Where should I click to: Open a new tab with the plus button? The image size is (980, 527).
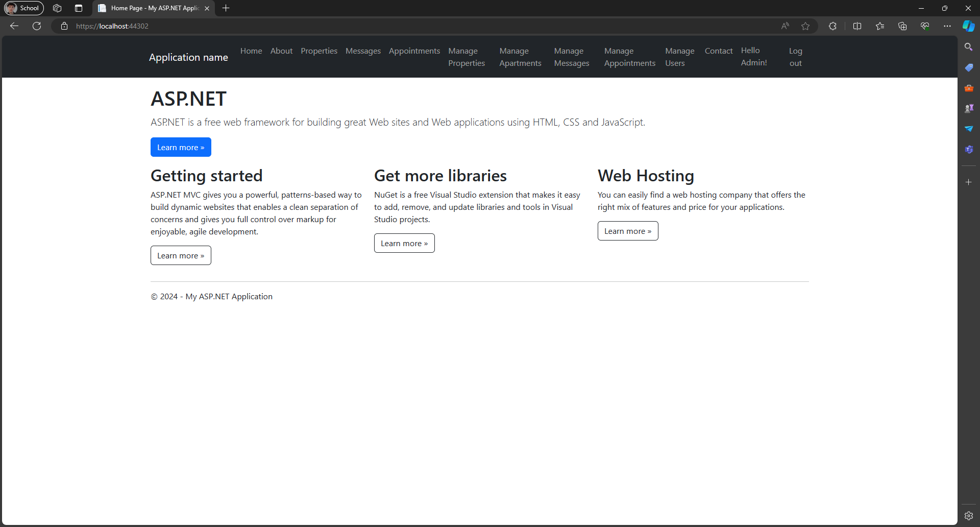tap(226, 8)
